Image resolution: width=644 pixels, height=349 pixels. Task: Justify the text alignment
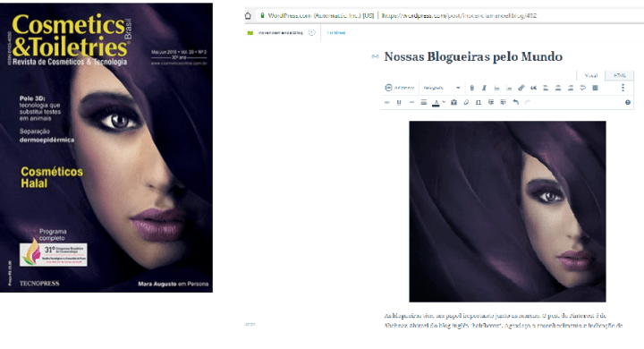424,102
